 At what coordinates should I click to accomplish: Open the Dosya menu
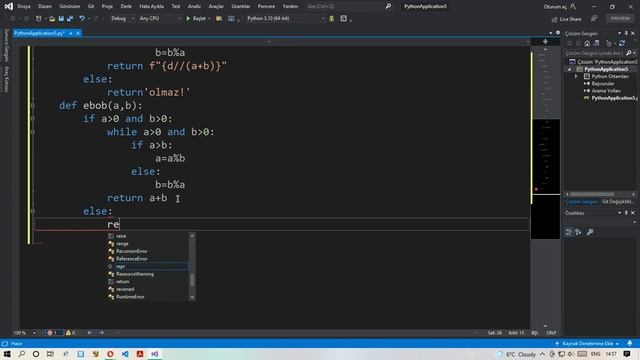coord(24,7)
